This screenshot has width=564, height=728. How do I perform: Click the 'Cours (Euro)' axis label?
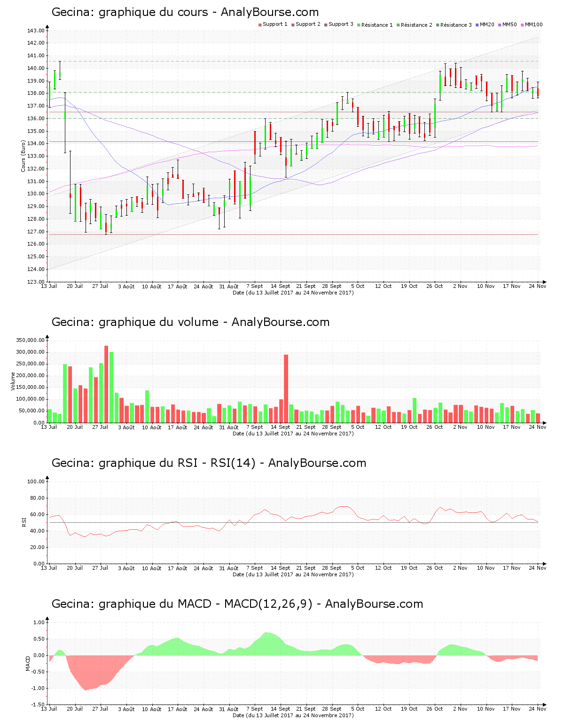(x=23, y=156)
